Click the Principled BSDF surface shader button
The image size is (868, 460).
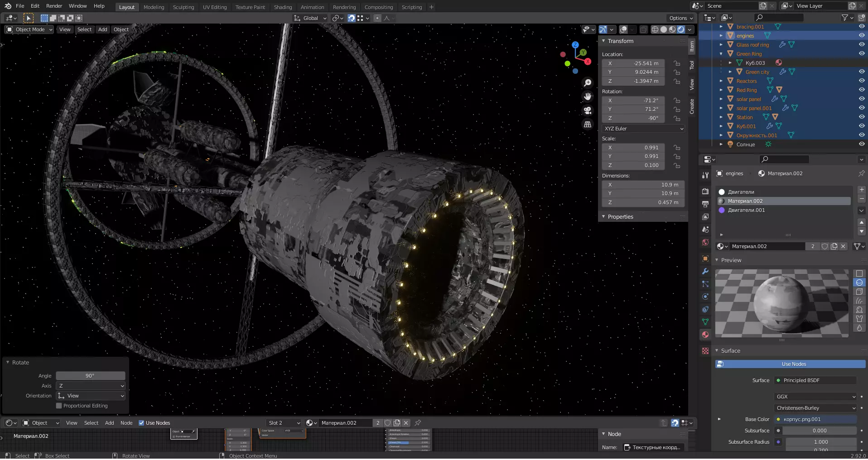click(815, 381)
